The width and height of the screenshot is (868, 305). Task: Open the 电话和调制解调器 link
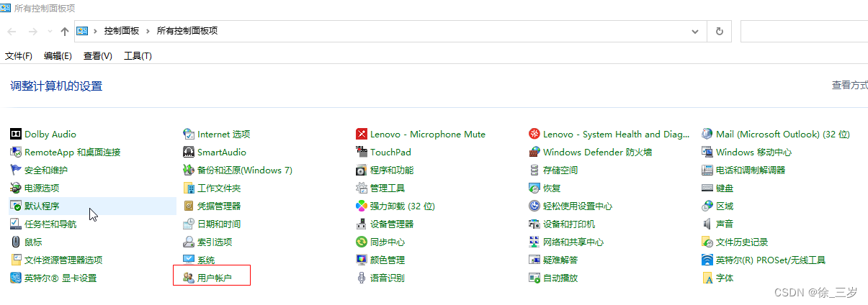tap(751, 170)
